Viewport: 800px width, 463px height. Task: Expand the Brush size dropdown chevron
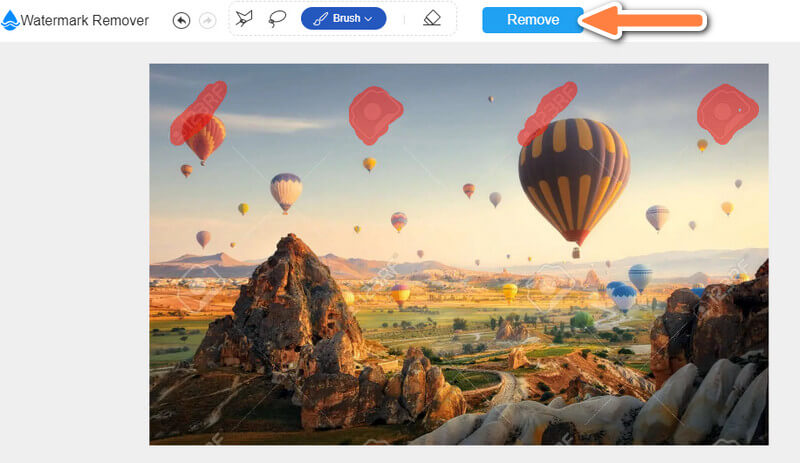coord(369,19)
